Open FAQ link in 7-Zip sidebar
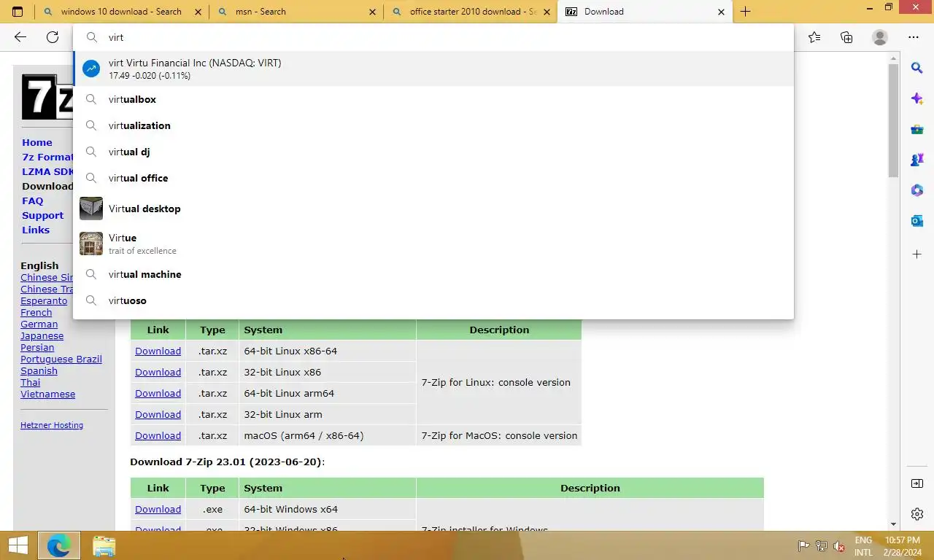The image size is (934, 560). [33, 201]
